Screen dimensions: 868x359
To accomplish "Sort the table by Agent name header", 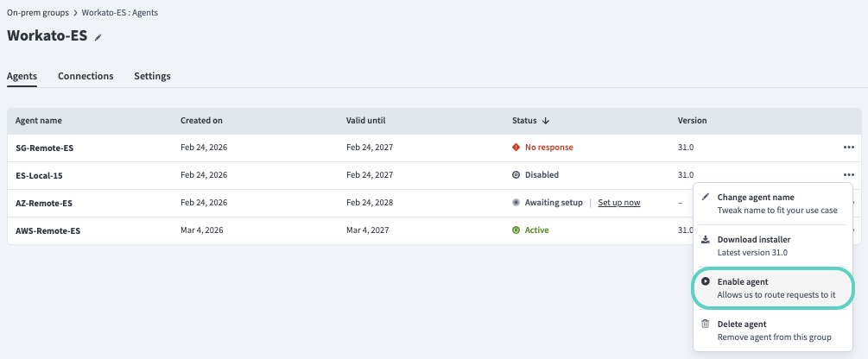I will coord(39,121).
